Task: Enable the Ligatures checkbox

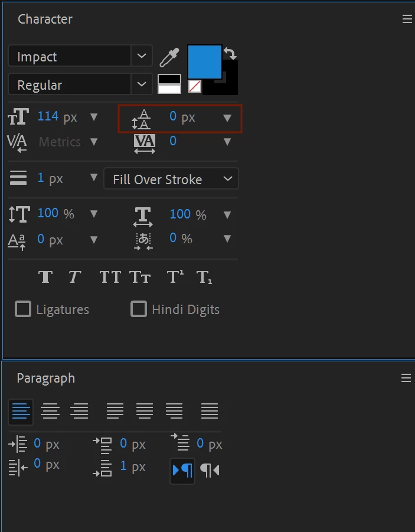Action: click(23, 309)
